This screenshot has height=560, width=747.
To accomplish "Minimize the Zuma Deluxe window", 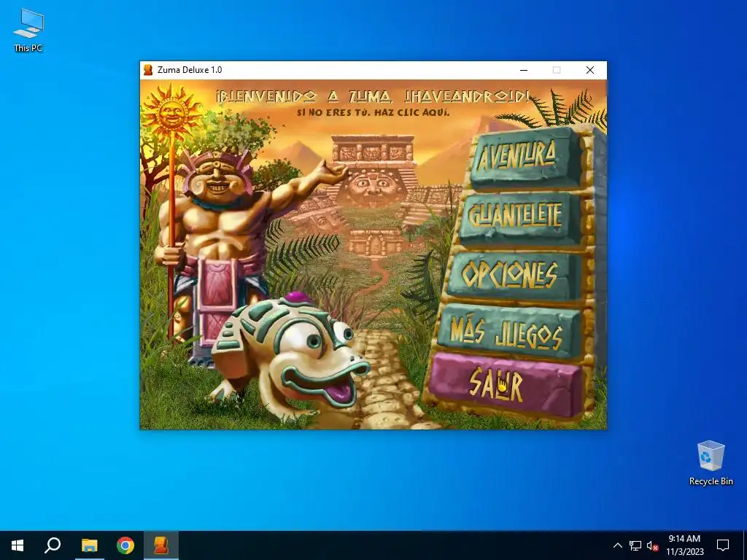I will pyautogui.click(x=524, y=70).
